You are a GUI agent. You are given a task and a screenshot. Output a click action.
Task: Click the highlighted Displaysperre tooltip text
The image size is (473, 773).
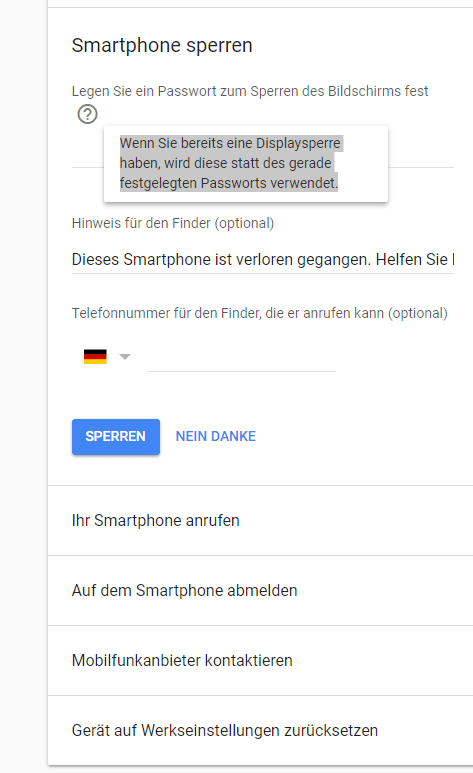229,163
